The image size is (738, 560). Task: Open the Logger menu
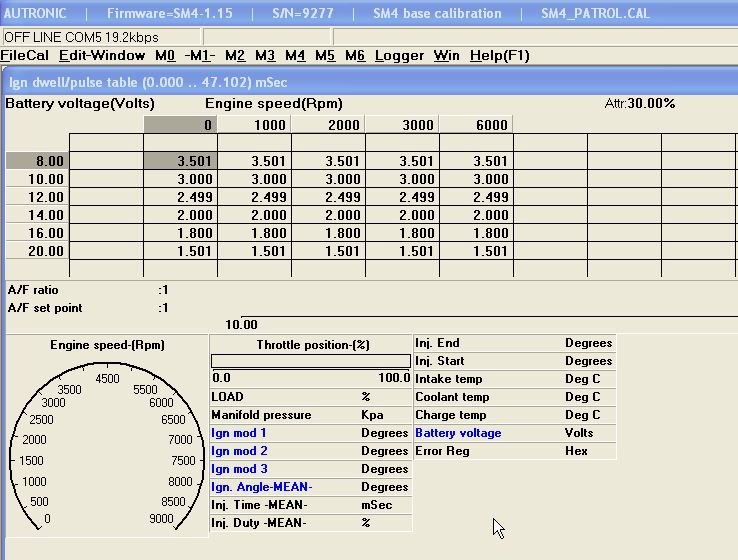400,56
